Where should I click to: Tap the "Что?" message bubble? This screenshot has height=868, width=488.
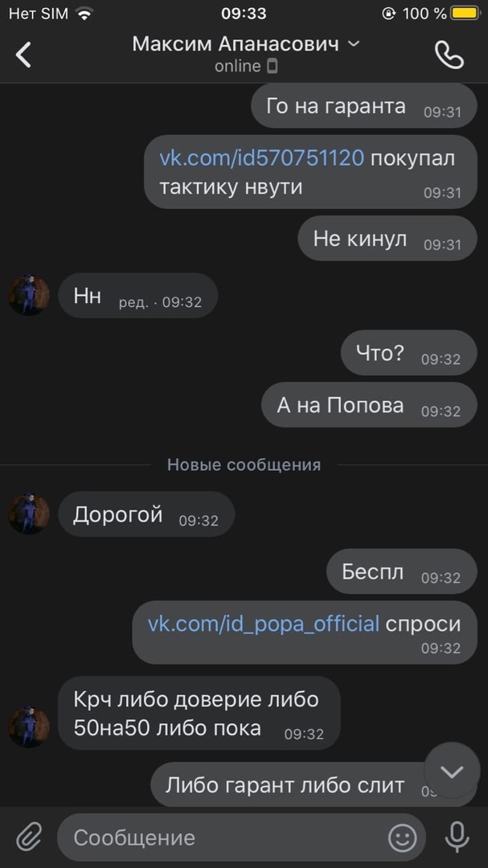408,353
